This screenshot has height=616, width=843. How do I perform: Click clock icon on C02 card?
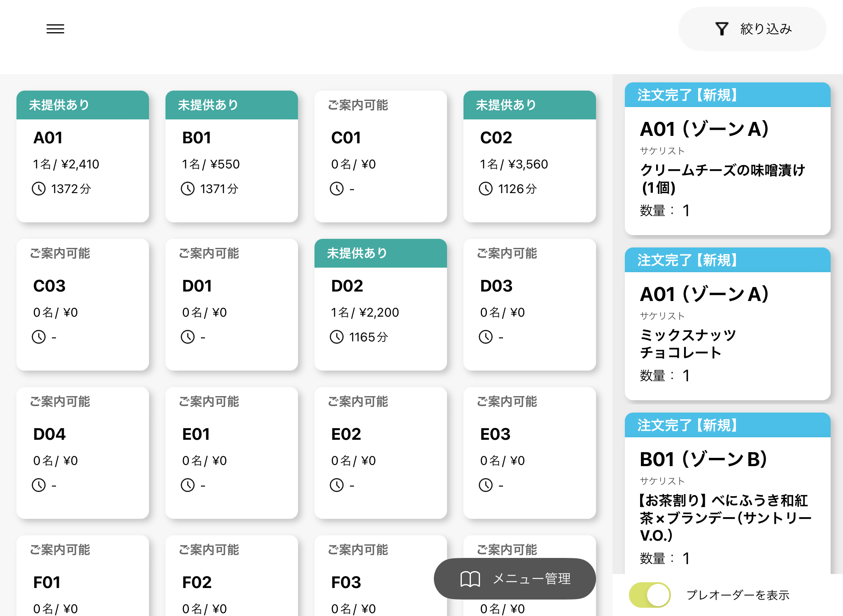pos(486,189)
